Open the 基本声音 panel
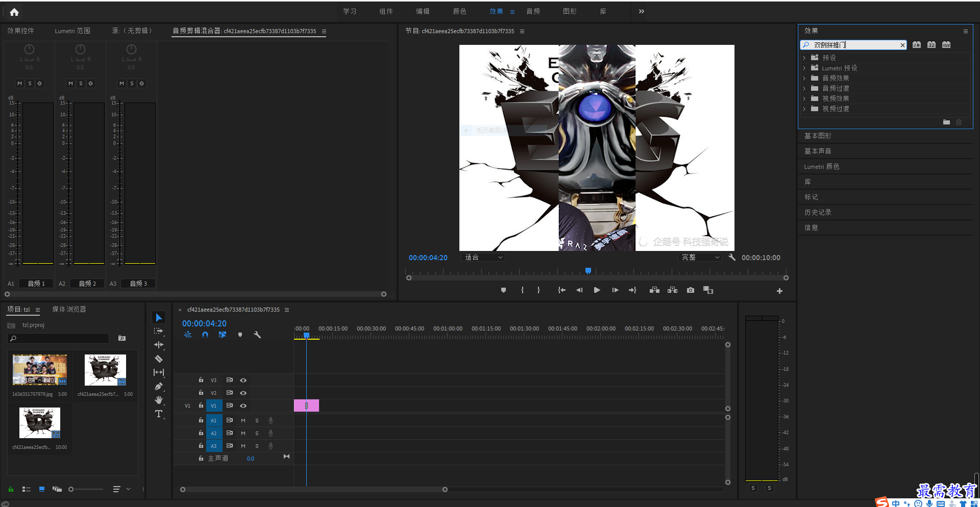Image resolution: width=980 pixels, height=507 pixels. [818, 151]
